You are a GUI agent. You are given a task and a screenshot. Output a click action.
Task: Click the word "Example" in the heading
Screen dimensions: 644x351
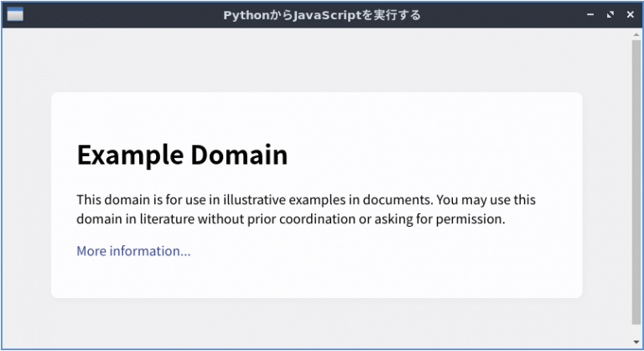[x=130, y=156]
